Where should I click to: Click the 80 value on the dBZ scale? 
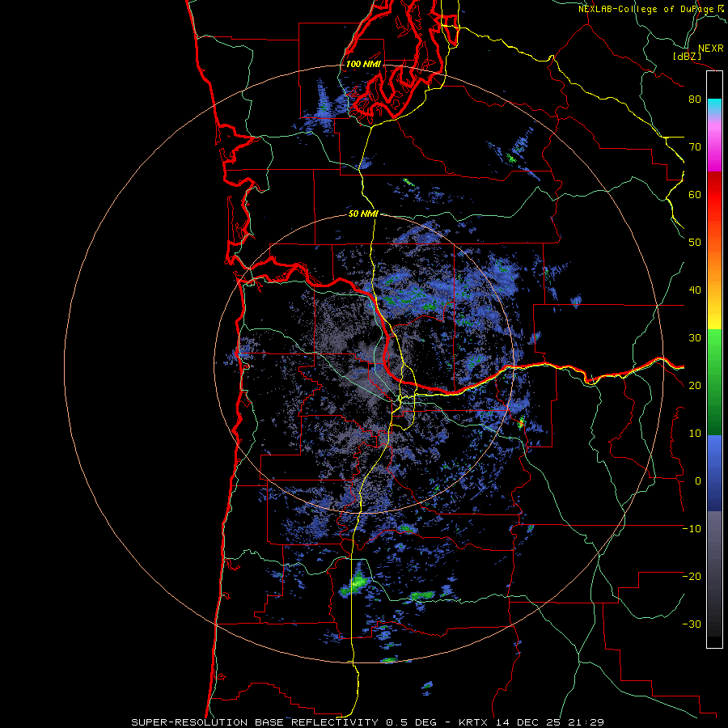tap(695, 99)
